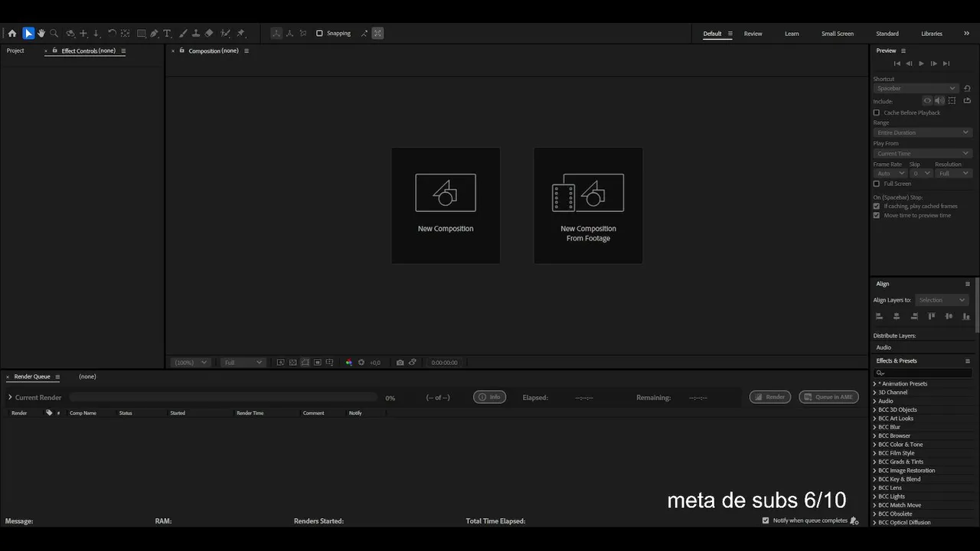
Task: Open the Range Entire Duration dropdown
Action: [923, 132]
